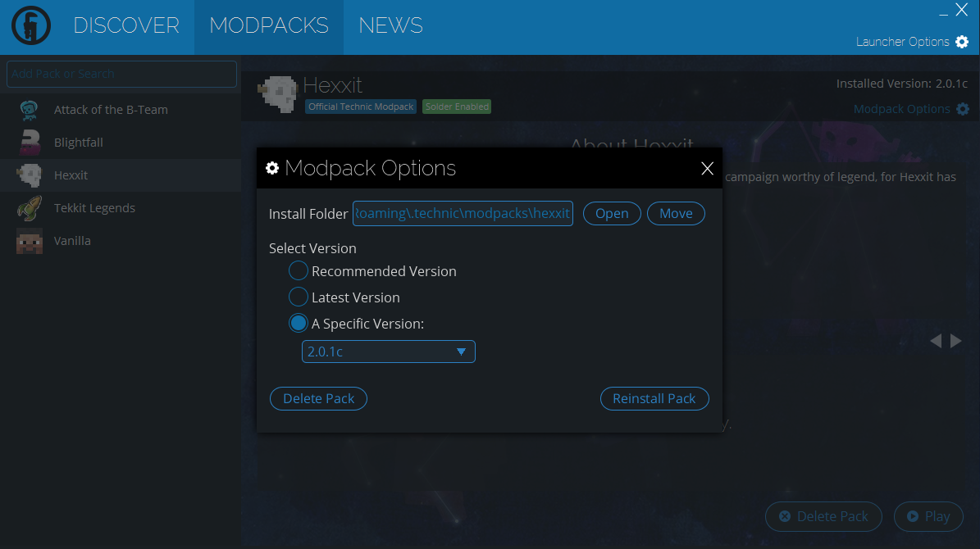980x549 pixels.
Task: Click the Official Technic Modpack badge
Action: click(x=361, y=107)
